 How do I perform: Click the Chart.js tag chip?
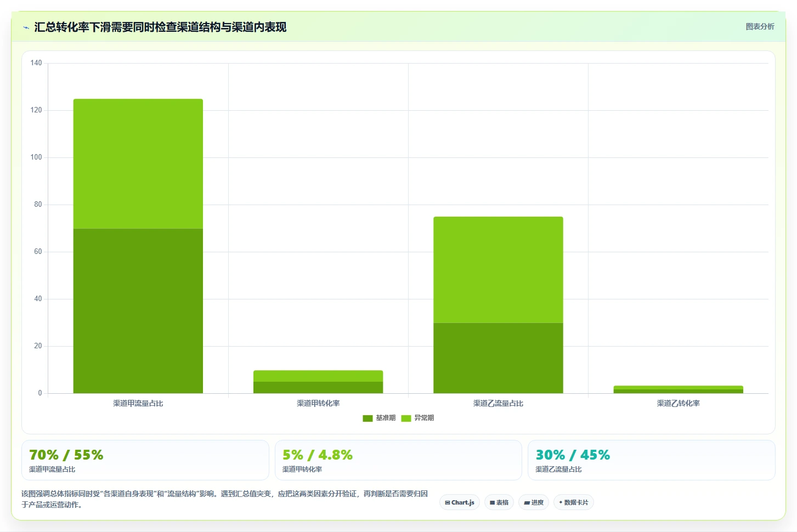pyautogui.click(x=460, y=502)
